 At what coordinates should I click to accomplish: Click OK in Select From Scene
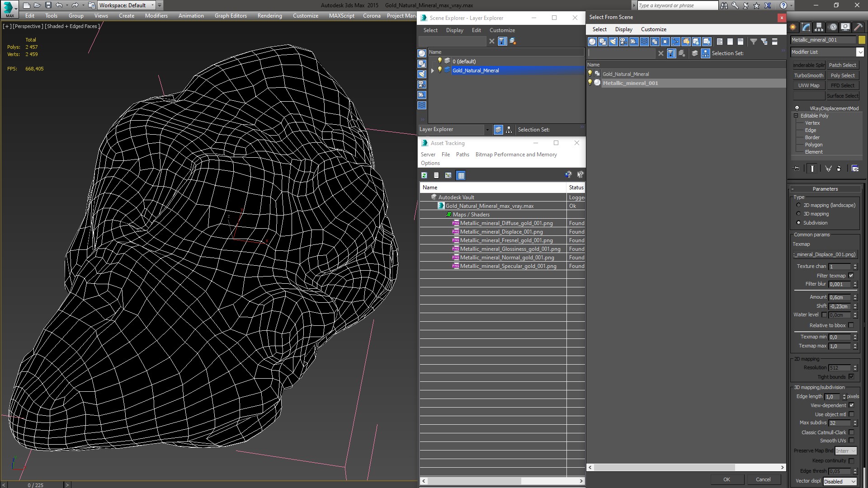click(726, 479)
